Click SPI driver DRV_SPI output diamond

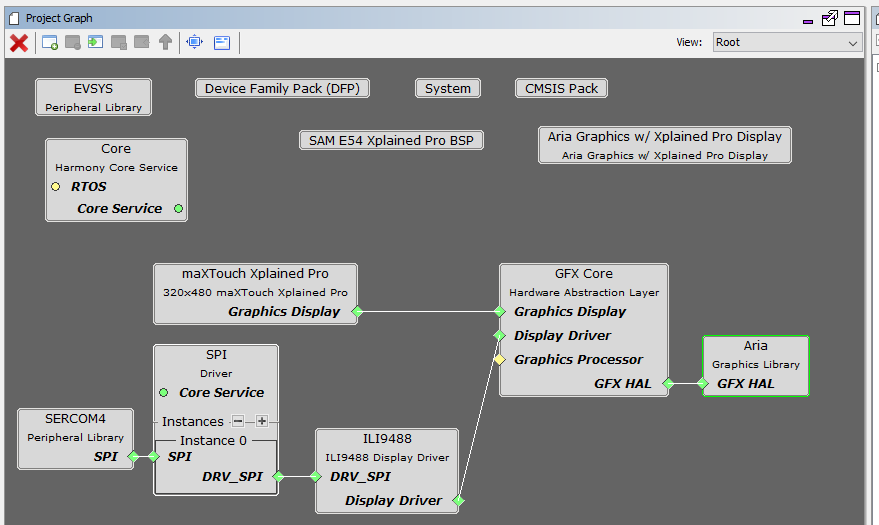point(278,477)
